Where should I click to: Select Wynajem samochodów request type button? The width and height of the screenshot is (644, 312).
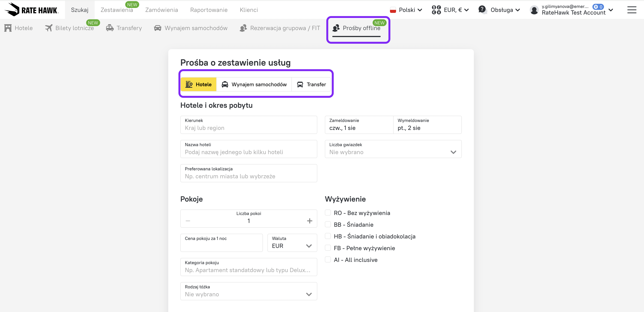pyautogui.click(x=254, y=84)
